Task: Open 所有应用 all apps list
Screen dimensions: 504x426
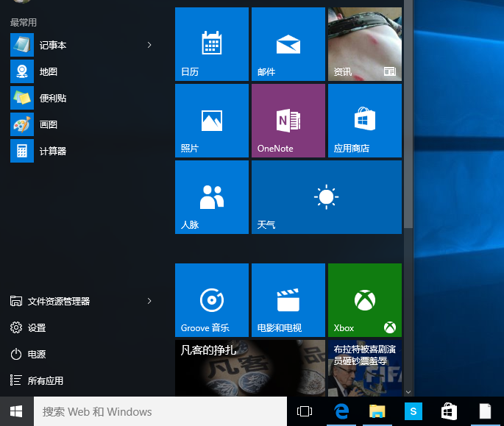Action: click(46, 380)
